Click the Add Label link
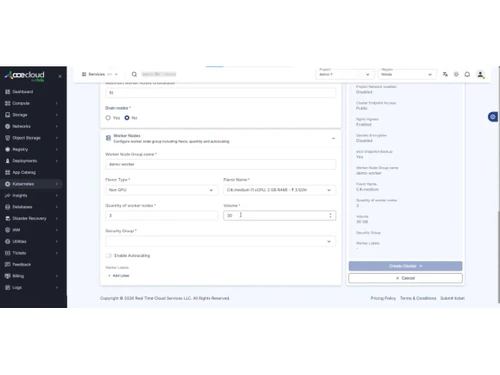Viewport: 500px width, 375px height. pyautogui.click(x=119, y=276)
